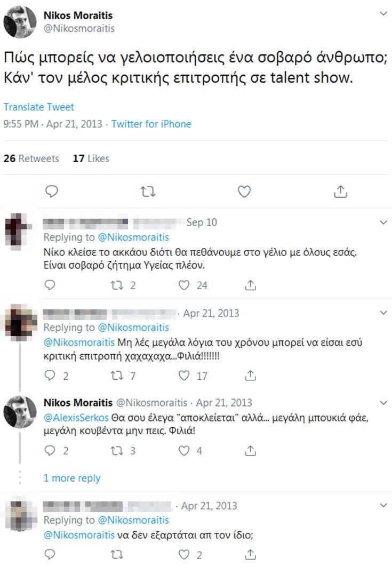This screenshot has width=392, height=567.
Task: View the 26 Retweets list
Action: pyautogui.click(x=31, y=158)
